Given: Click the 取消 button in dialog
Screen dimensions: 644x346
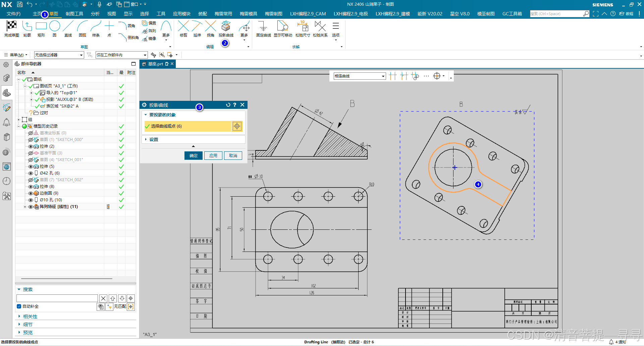Looking at the screenshot, I should click(x=233, y=155).
